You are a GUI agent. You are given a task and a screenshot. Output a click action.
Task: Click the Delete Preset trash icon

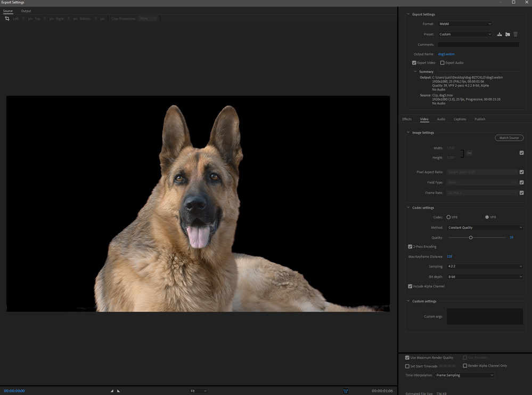coord(515,34)
